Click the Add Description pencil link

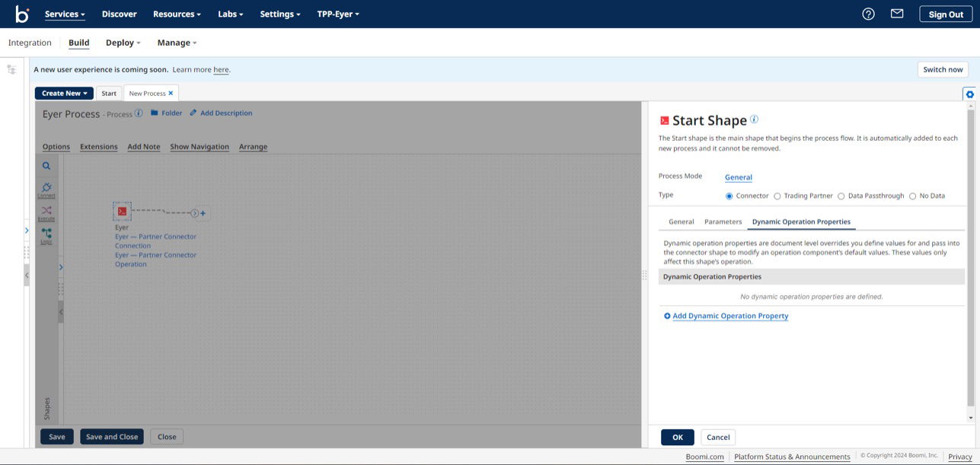click(x=221, y=113)
